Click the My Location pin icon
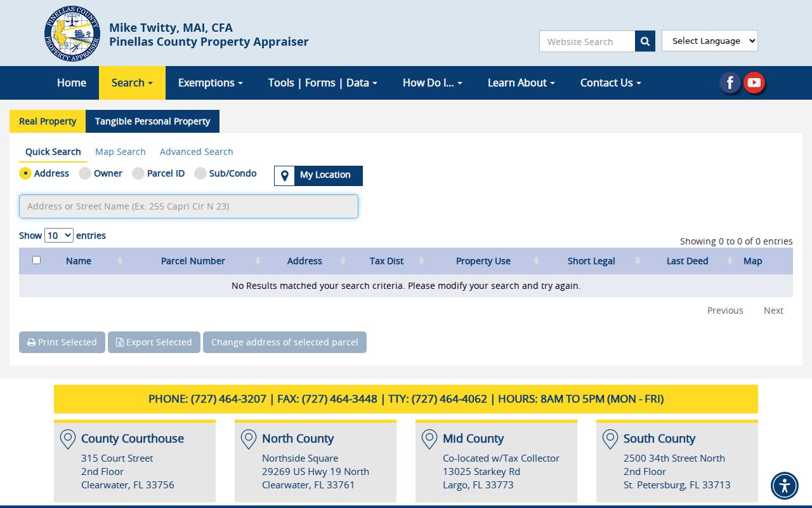 coord(285,175)
